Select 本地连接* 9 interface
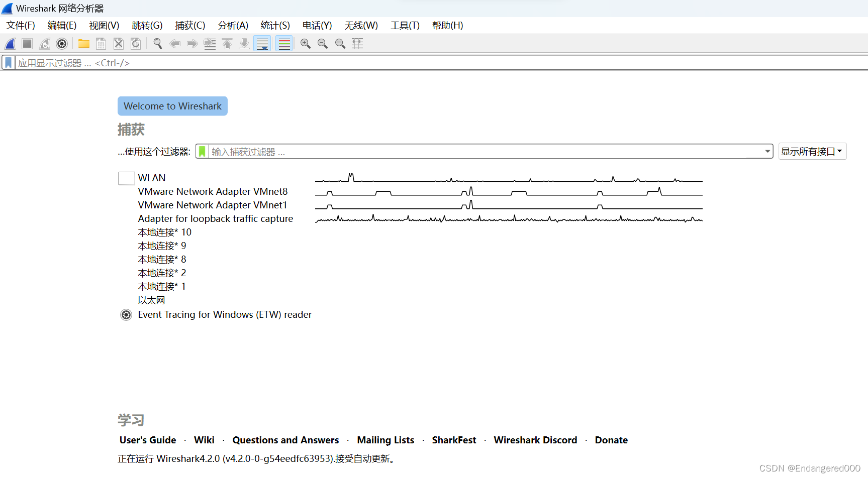868x478 pixels. coord(162,246)
